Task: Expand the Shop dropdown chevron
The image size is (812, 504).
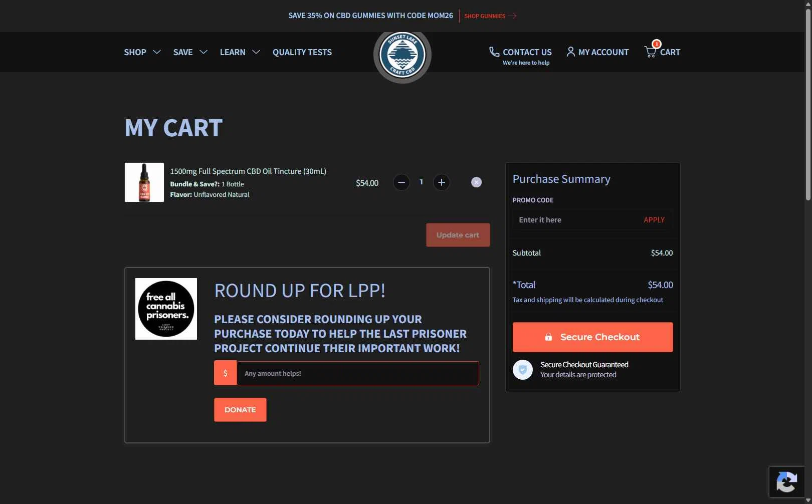Action: 157,52
